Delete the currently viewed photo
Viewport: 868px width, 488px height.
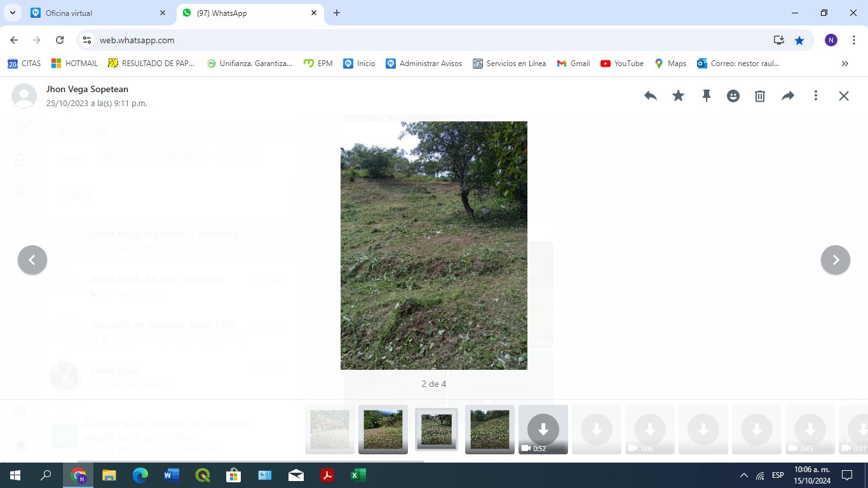760,95
